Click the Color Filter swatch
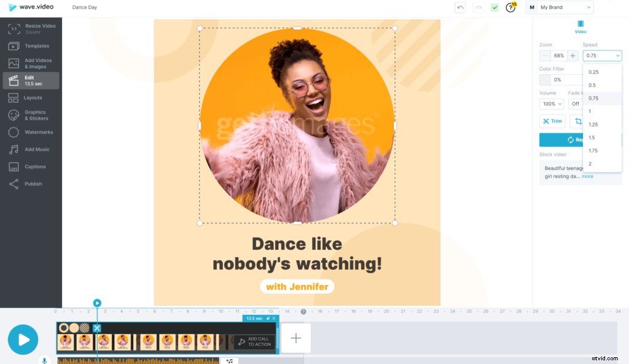This screenshot has width=629, height=364. click(545, 79)
